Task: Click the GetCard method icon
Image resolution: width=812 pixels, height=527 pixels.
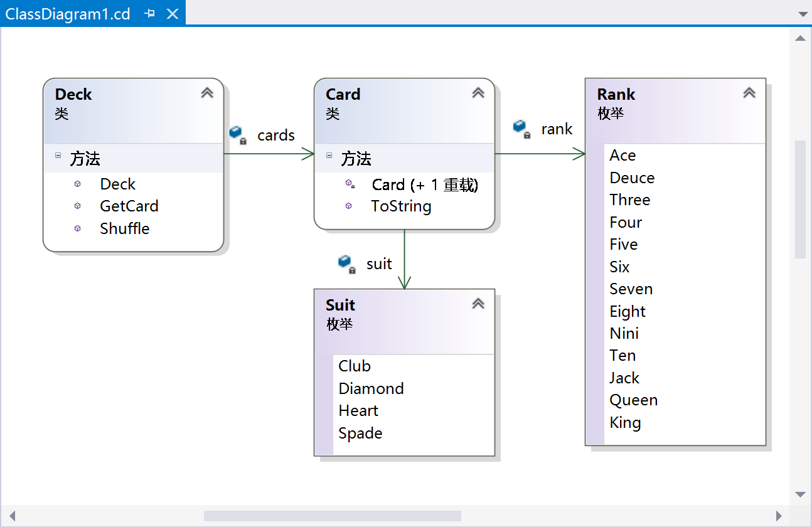Action: pos(77,206)
